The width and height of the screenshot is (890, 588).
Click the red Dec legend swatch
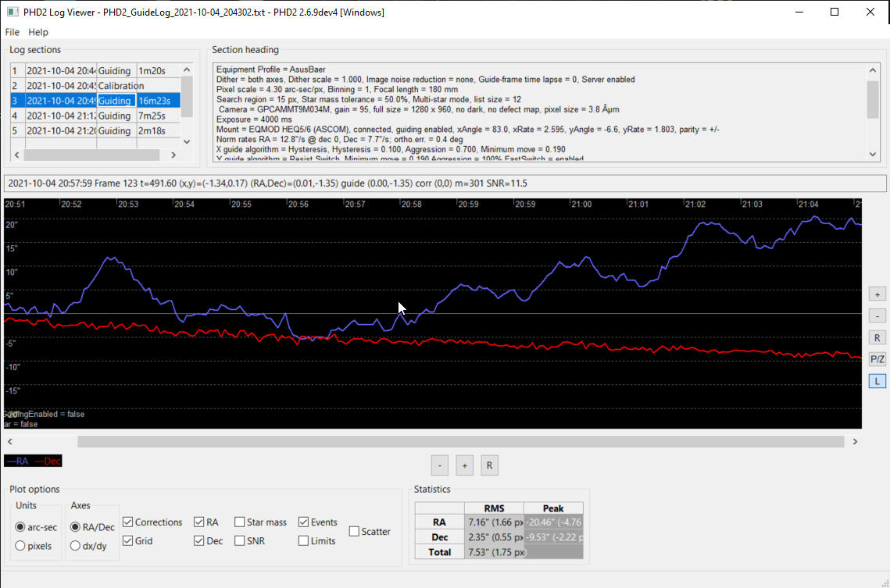(x=47, y=461)
